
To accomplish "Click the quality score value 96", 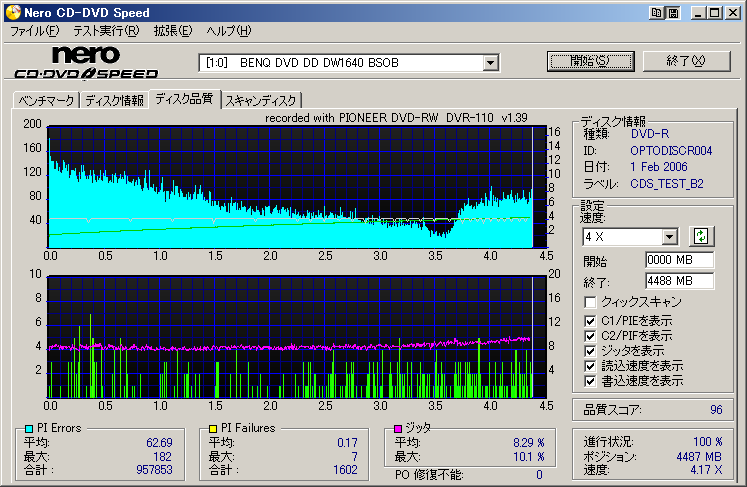I will click(x=716, y=410).
